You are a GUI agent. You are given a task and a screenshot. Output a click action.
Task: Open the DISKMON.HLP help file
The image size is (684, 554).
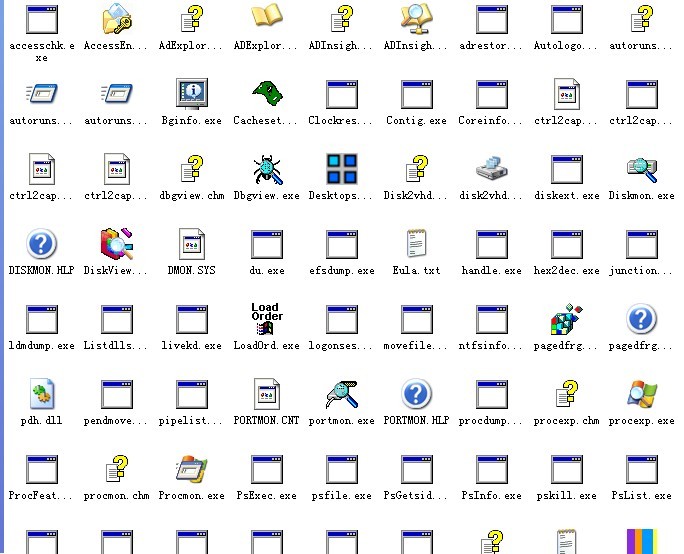(41, 245)
